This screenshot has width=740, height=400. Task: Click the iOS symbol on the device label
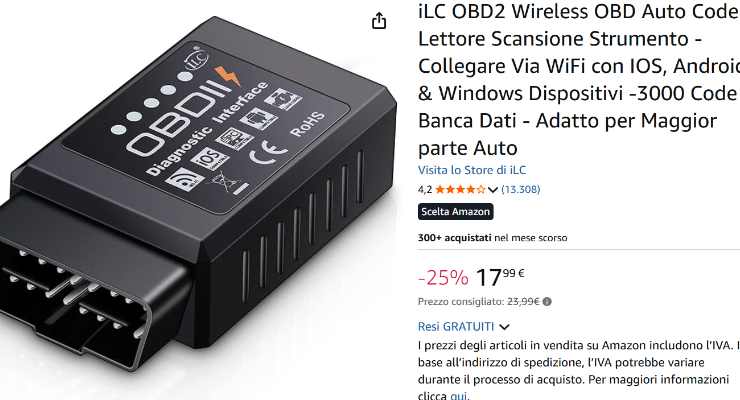210,158
